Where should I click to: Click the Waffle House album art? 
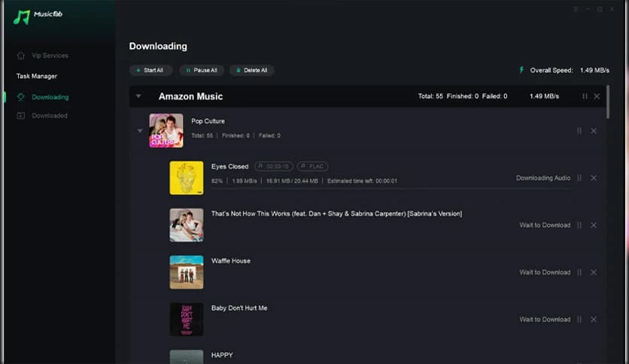point(186,272)
